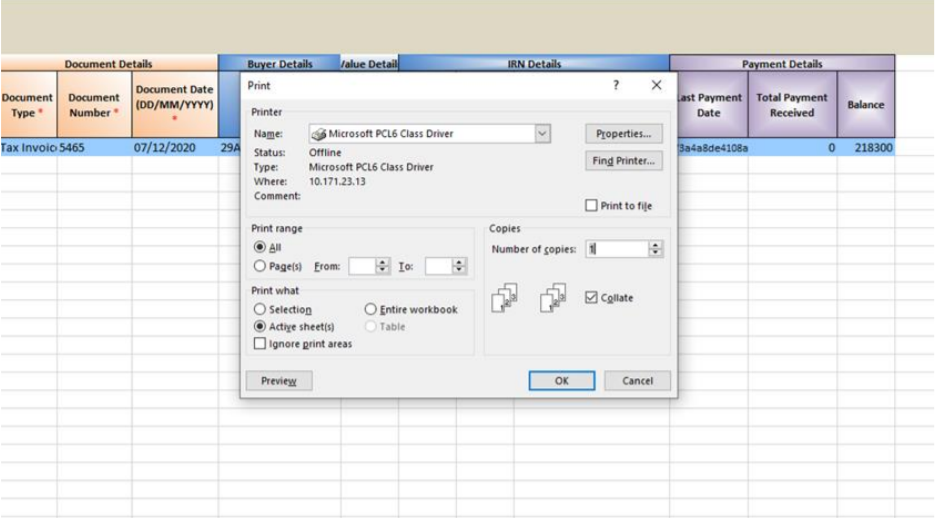Image resolution: width=940 pixels, height=518 pixels.
Task: Click the To page spinner arrows
Action: click(x=459, y=266)
